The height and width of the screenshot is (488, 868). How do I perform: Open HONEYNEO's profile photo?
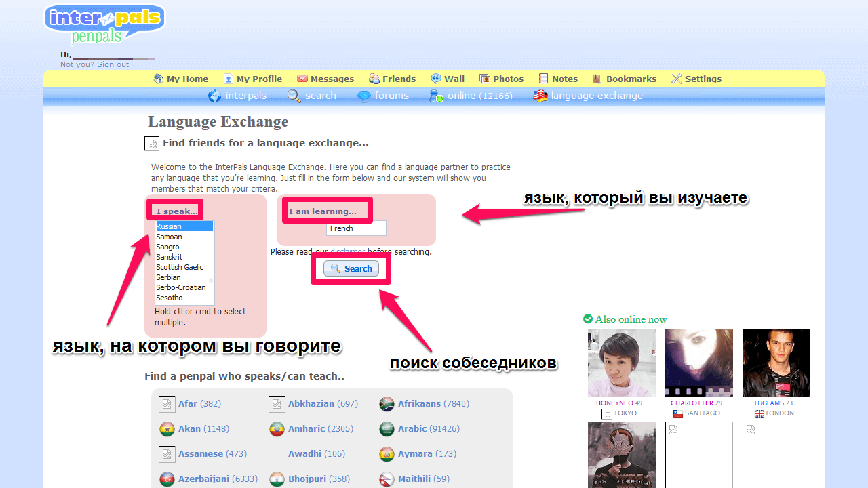pyautogui.click(x=622, y=363)
